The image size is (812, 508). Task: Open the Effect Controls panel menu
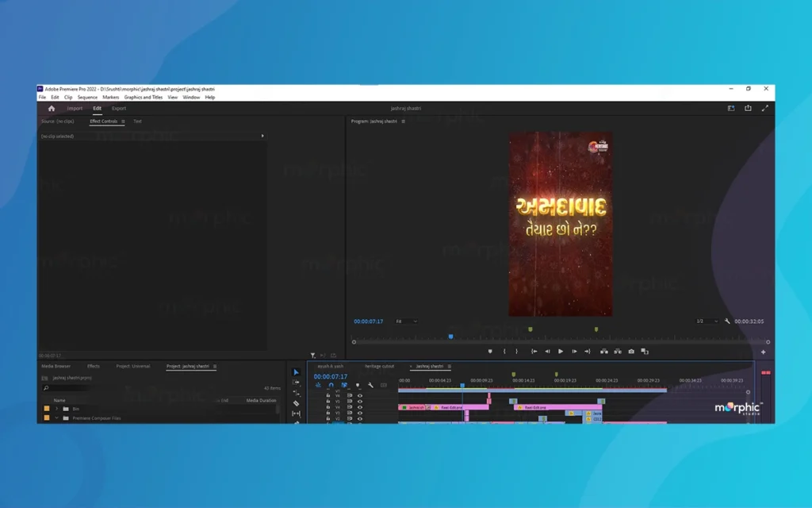[x=123, y=121]
